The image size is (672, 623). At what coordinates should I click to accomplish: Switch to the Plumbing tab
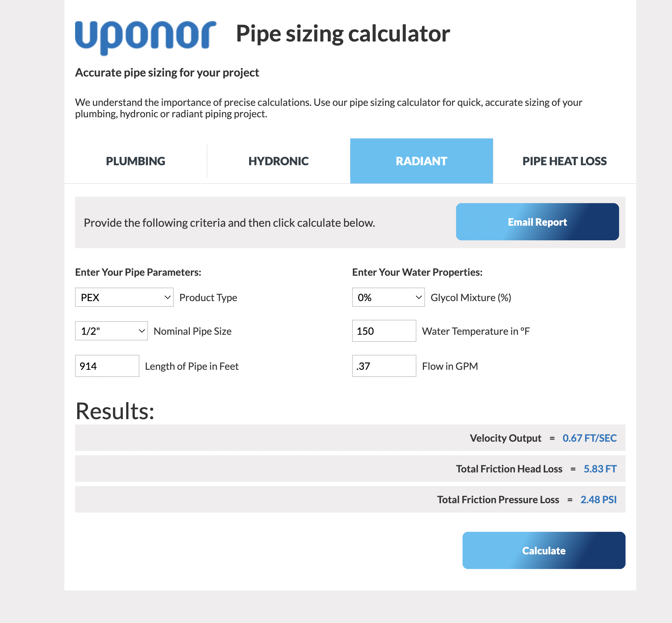click(x=136, y=161)
